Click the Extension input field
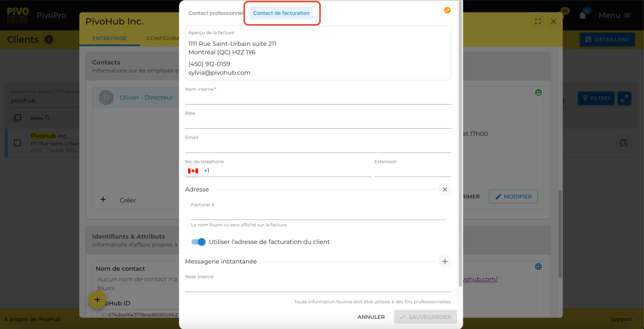The image size is (644, 329). pyautogui.click(x=413, y=171)
